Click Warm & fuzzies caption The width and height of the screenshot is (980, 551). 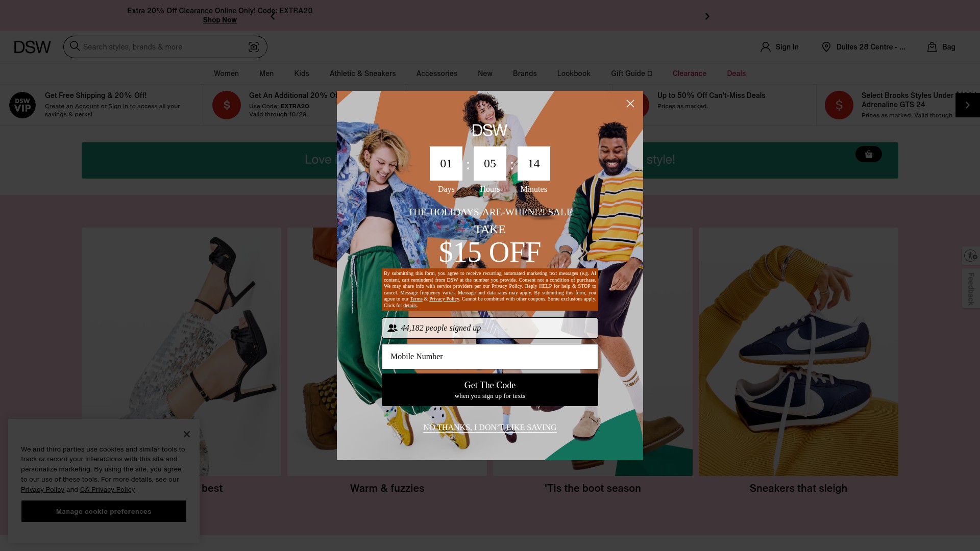(x=387, y=488)
